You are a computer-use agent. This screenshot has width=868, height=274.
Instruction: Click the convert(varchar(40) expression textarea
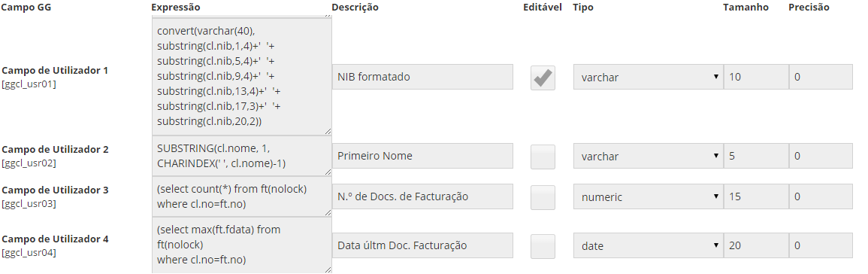click(x=241, y=77)
